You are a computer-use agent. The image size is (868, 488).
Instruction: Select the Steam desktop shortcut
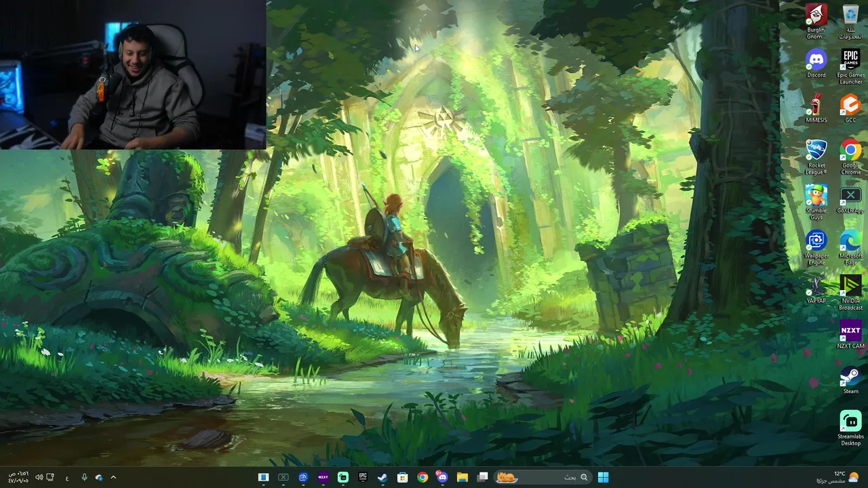[x=850, y=380]
